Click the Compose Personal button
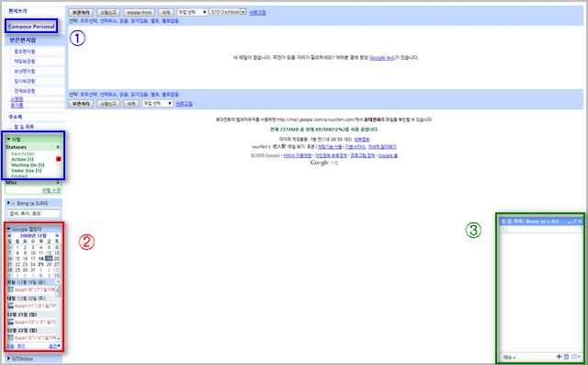This screenshot has width=588, height=365. click(31, 27)
